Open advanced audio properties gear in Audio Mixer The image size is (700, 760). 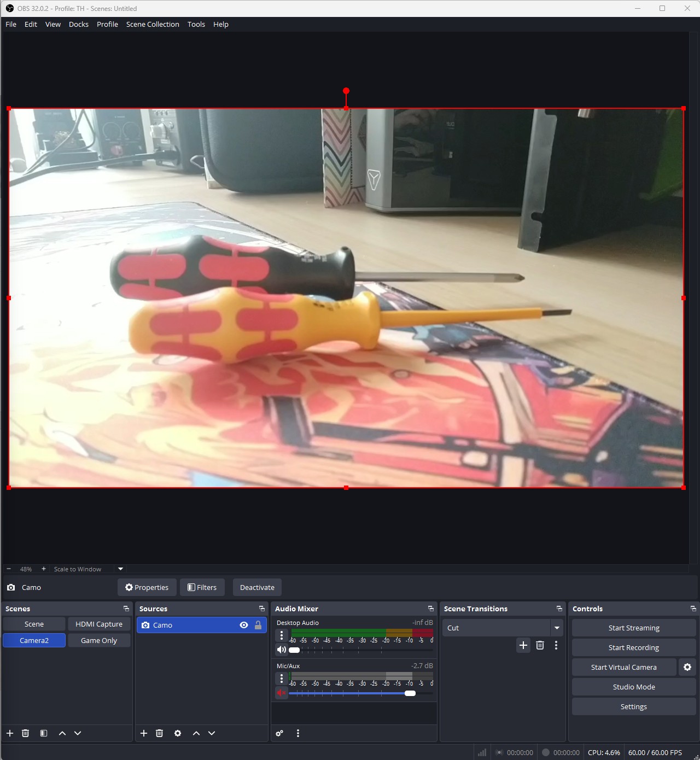pos(279,733)
